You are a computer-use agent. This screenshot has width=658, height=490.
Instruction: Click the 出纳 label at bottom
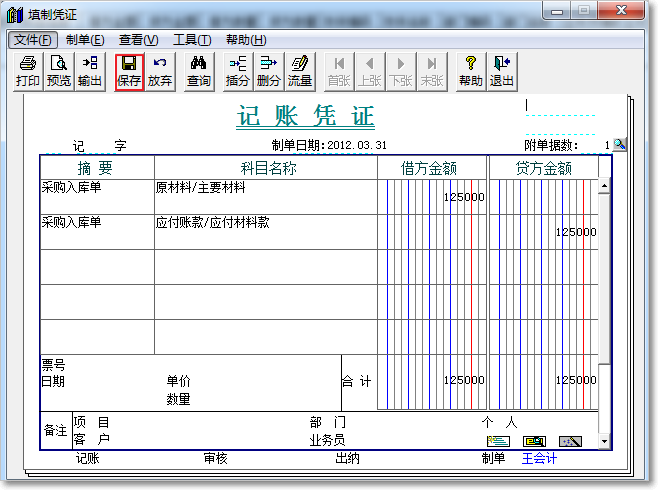[347, 458]
